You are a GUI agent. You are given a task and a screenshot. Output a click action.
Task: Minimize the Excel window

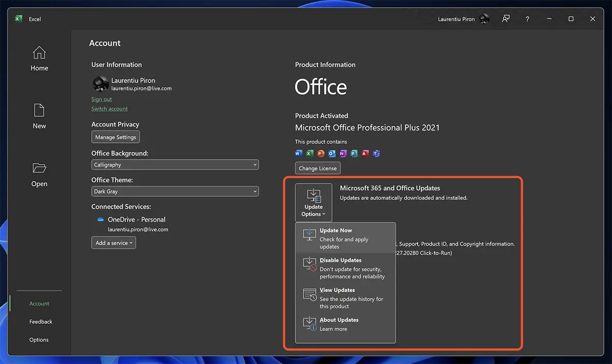click(549, 19)
